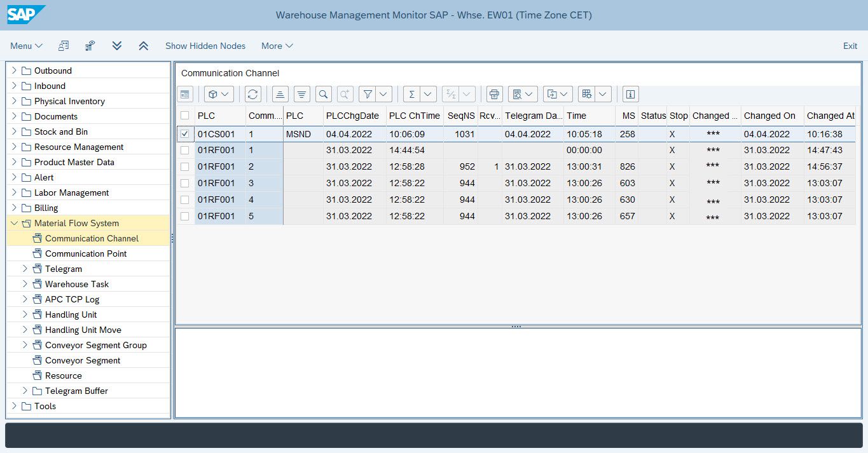868x453 pixels.
Task: Click the Alert folder icon
Action: [26, 177]
